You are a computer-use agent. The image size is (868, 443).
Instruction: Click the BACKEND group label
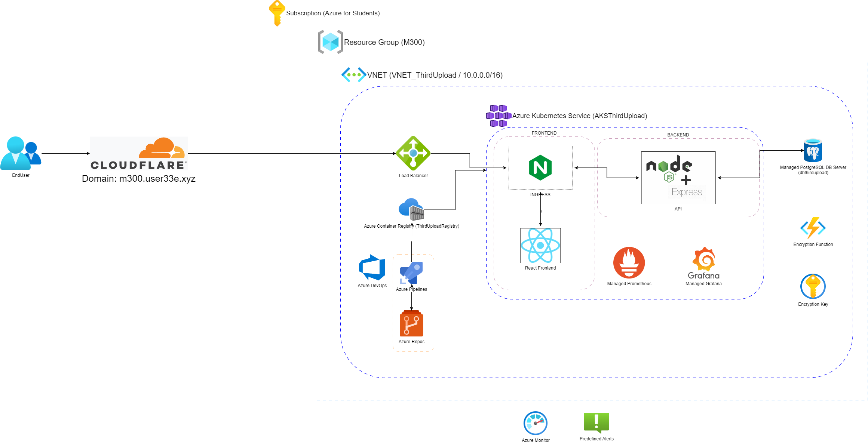click(678, 135)
